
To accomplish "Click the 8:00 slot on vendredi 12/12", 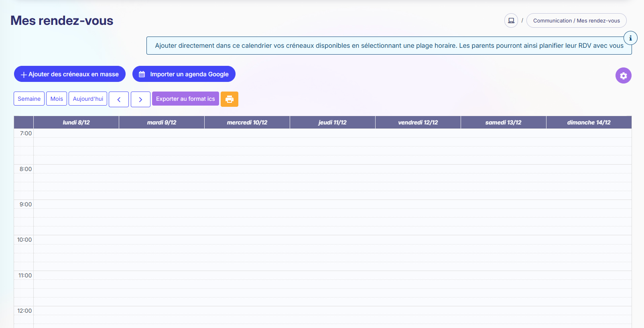I will [418, 169].
